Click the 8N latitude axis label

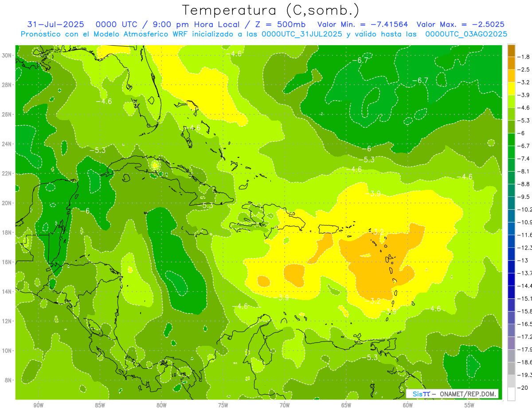pos(8,380)
